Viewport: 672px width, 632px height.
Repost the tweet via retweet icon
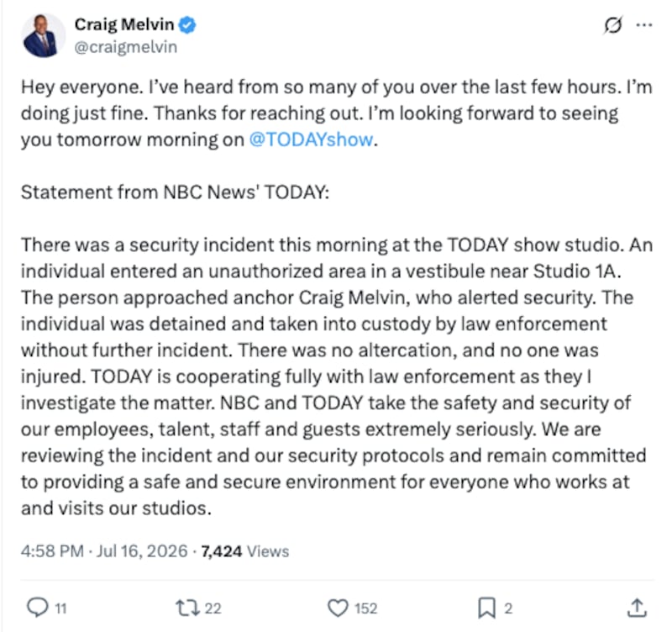click(x=187, y=608)
